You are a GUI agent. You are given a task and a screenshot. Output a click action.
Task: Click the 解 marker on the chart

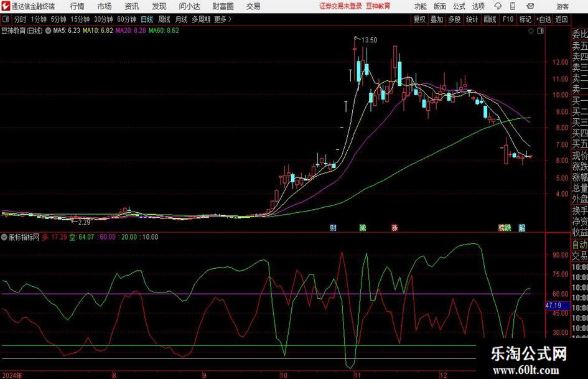click(x=521, y=227)
